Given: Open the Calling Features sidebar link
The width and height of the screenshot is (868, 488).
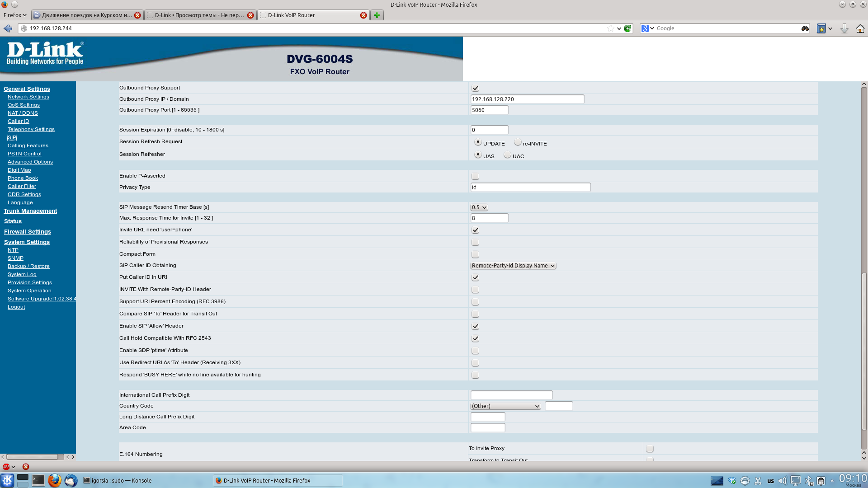Looking at the screenshot, I should coord(28,145).
